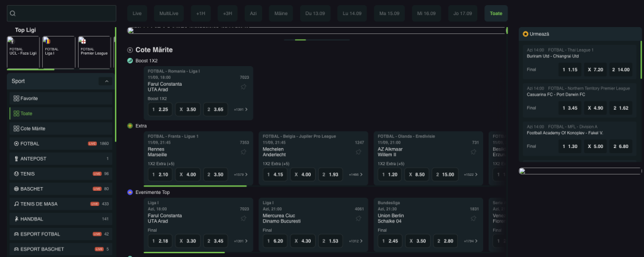This screenshot has width=644, height=257.
Task: Open +1579 markets for Rennes Marseille
Action: point(241,174)
